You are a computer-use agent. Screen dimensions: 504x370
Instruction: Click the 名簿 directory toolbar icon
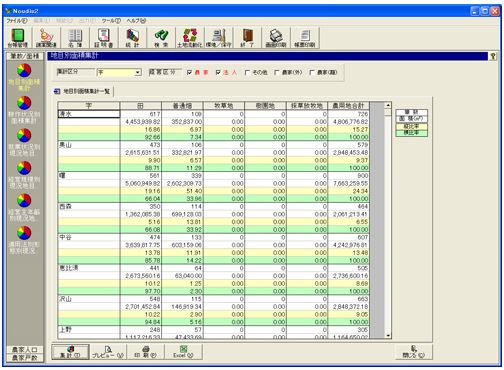(75, 38)
